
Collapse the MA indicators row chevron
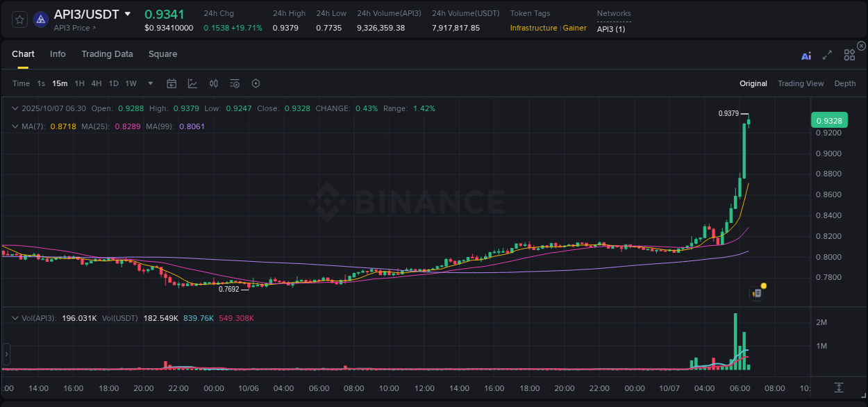(x=15, y=126)
